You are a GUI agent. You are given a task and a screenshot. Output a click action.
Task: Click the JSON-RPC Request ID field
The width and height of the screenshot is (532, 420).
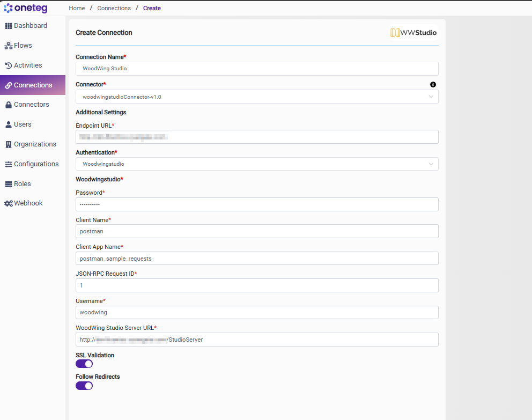click(257, 285)
